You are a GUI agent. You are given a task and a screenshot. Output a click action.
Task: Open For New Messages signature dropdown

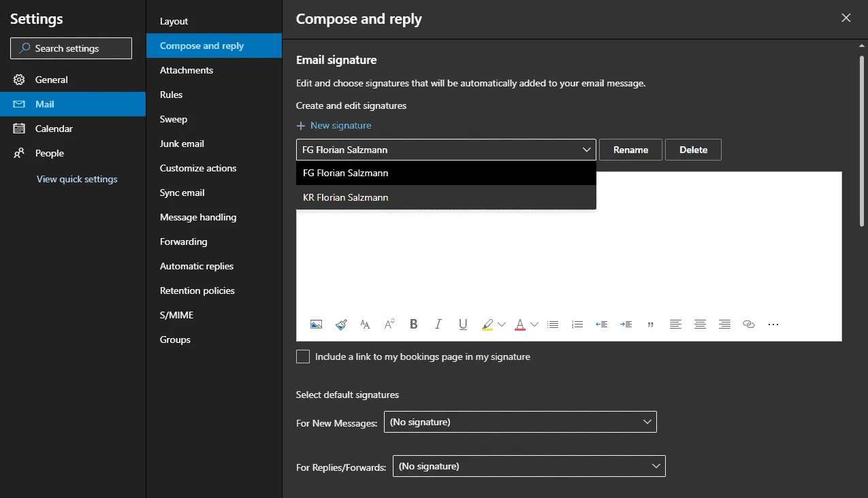520,422
